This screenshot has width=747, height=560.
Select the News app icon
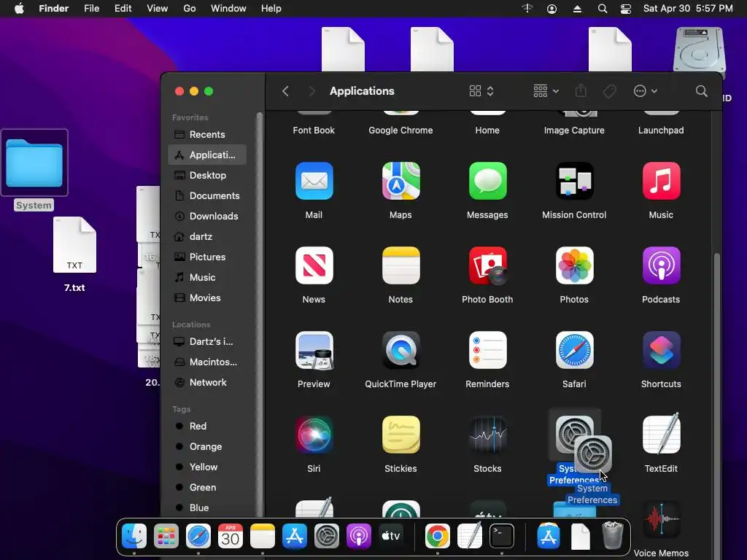click(314, 265)
